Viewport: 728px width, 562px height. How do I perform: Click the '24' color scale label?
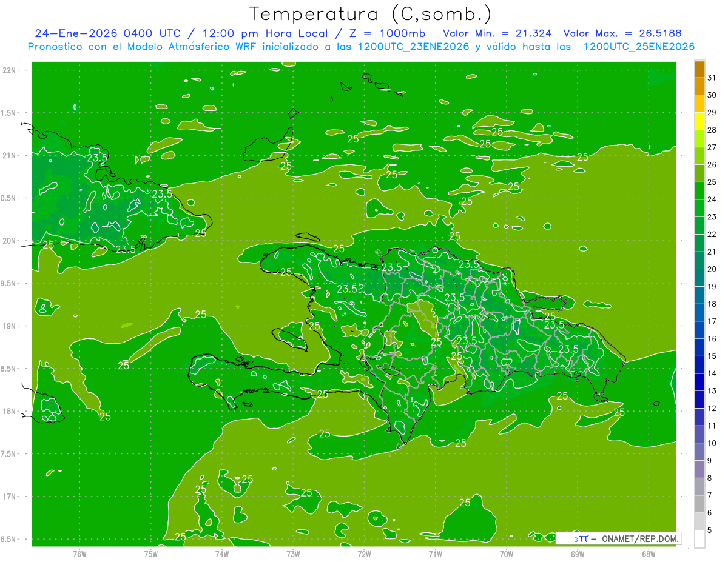[x=712, y=199]
